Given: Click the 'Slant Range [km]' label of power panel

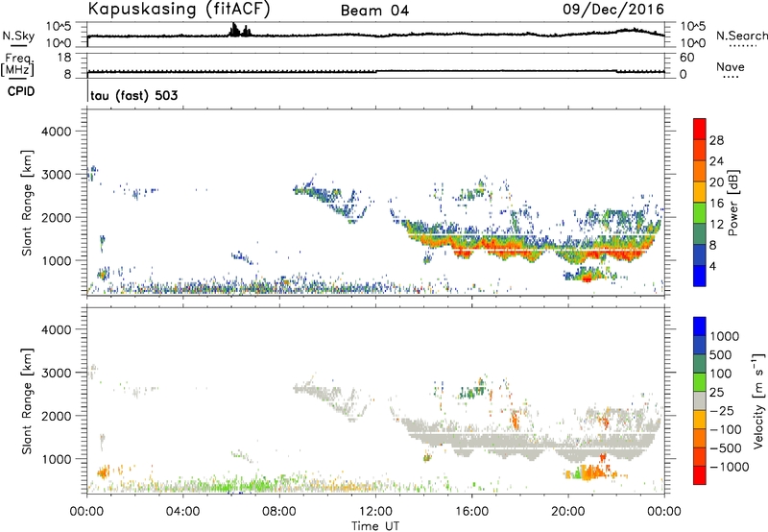Looking at the screenshot, I should coord(27,203).
